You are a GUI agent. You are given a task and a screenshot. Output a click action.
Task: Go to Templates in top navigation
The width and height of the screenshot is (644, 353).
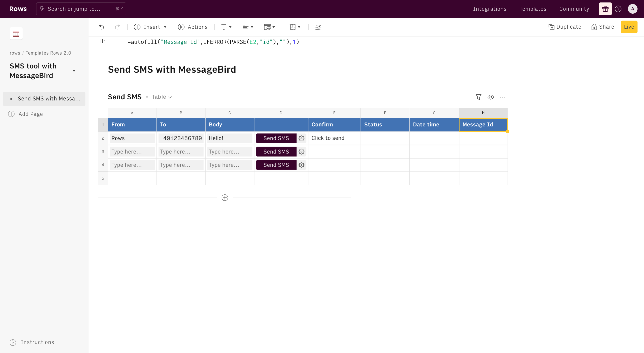pos(533,9)
